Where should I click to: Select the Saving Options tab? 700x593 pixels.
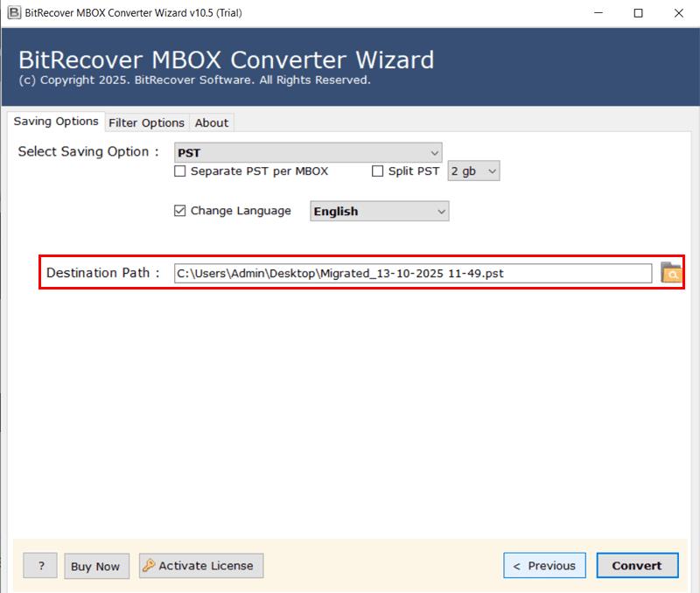55,122
